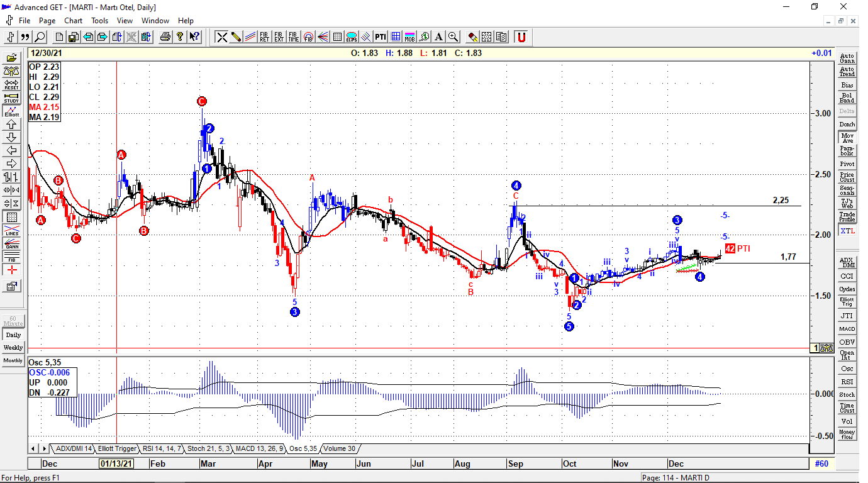Click the right arrow in left sidebar
This screenshot has width=868, height=483.
[x=11, y=164]
